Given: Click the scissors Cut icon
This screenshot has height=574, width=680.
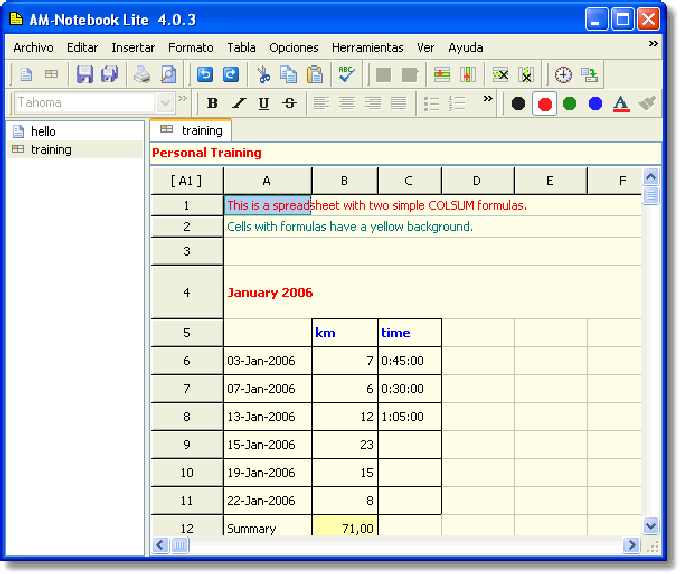Looking at the screenshot, I should click(263, 74).
